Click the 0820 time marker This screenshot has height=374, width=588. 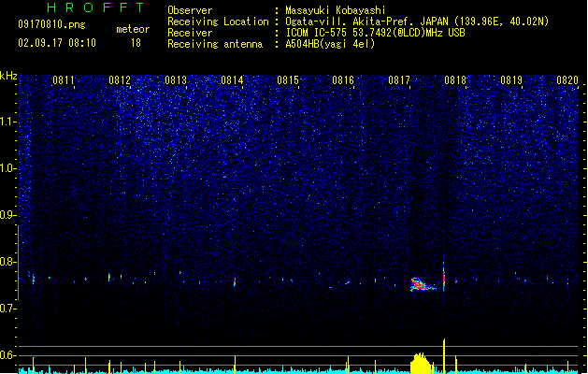pos(567,80)
